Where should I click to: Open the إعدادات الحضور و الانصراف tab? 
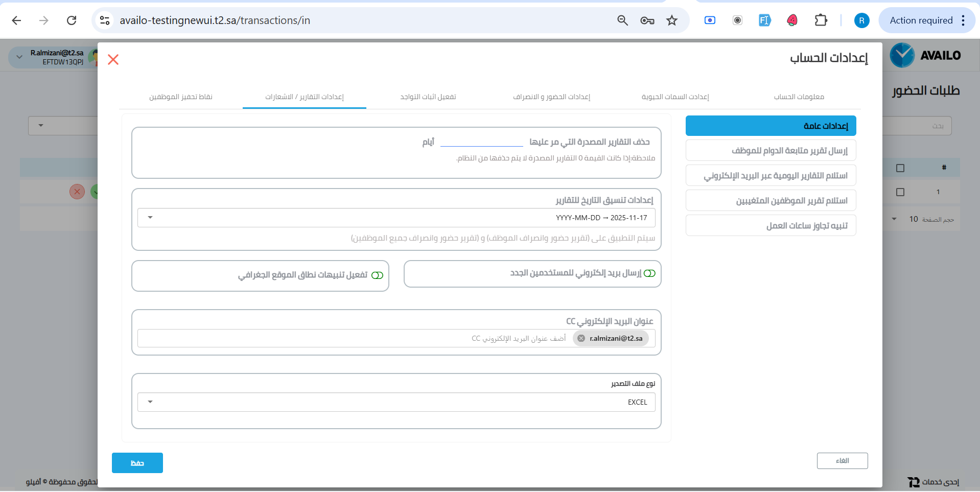(x=551, y=97)
